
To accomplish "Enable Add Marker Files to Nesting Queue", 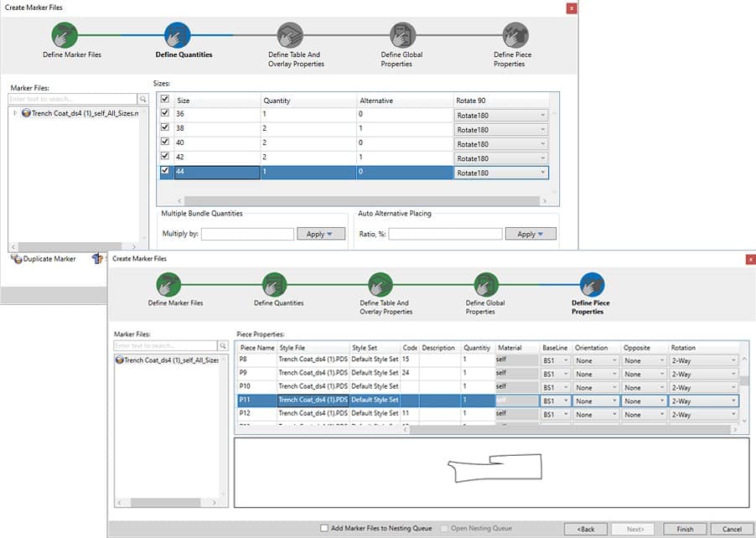I will pos(324,529).
